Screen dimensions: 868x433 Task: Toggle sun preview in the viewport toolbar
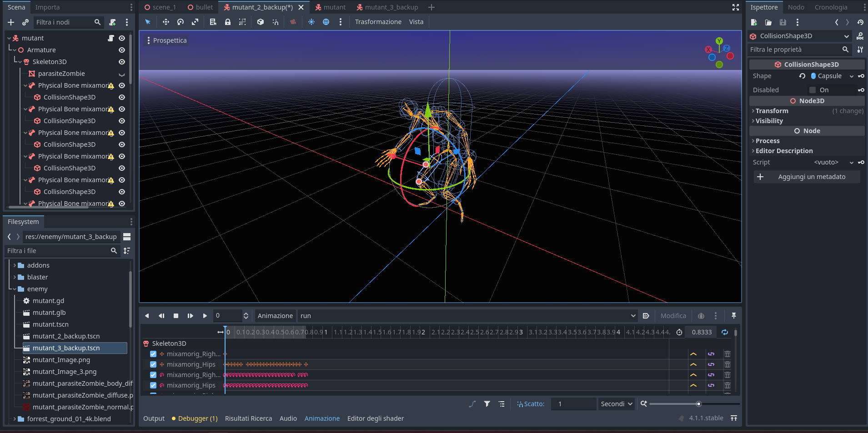point(311,21)
